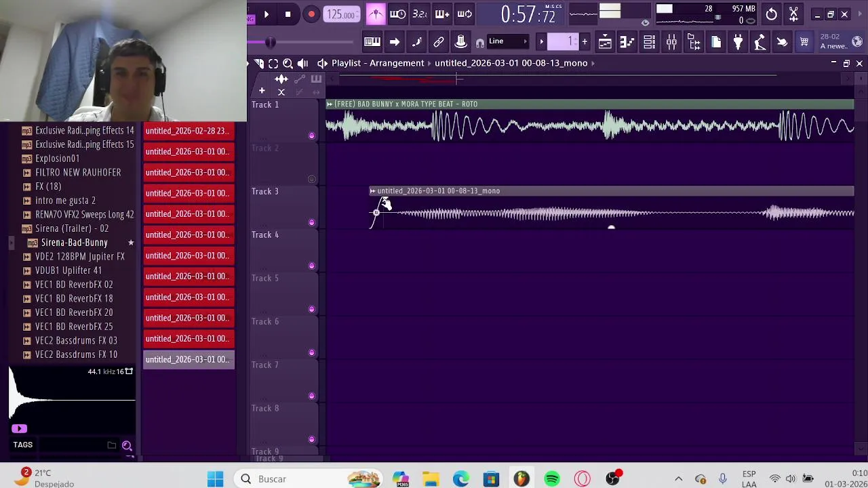This screenshot has width=868, height=488.
Task: Open the tempo tapper icon
Action: pyautogui.click(x=760, y=42)
